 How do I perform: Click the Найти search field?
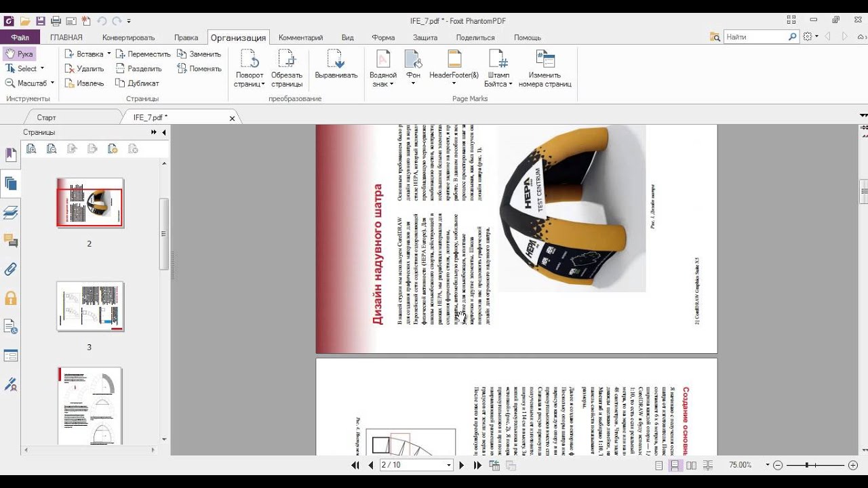[755, 37]
